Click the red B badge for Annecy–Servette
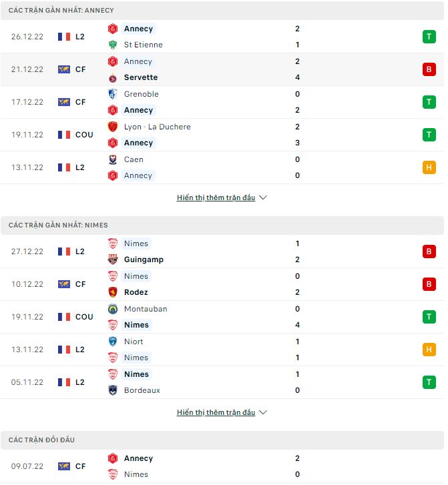The image size is (448, 485). pos(429,69)
